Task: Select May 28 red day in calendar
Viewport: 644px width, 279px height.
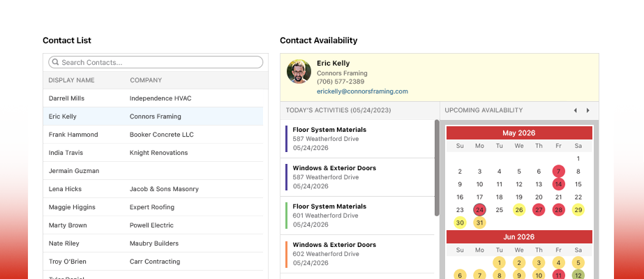Action: click(559, 210)
